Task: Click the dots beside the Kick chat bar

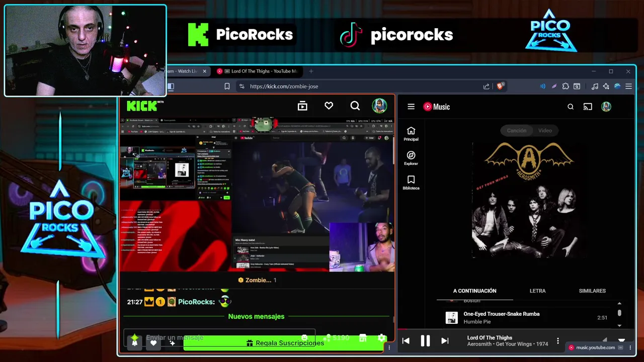Action: point(389,347)
